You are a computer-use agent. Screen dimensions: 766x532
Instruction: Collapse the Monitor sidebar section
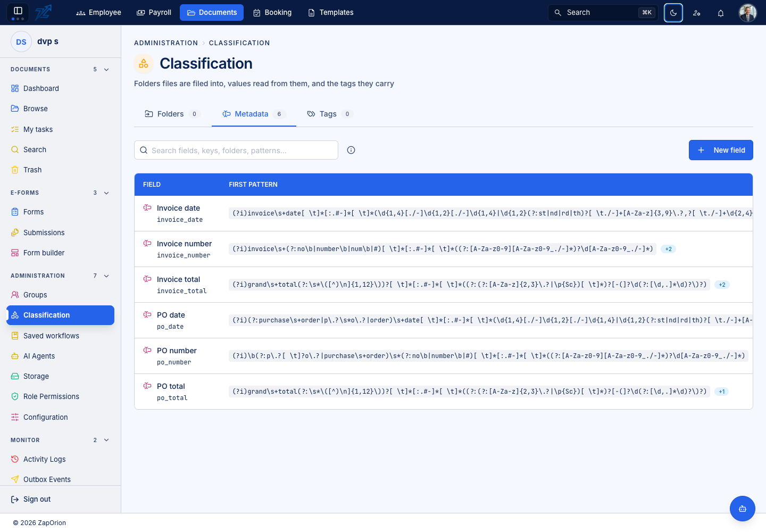pos(106,440)
